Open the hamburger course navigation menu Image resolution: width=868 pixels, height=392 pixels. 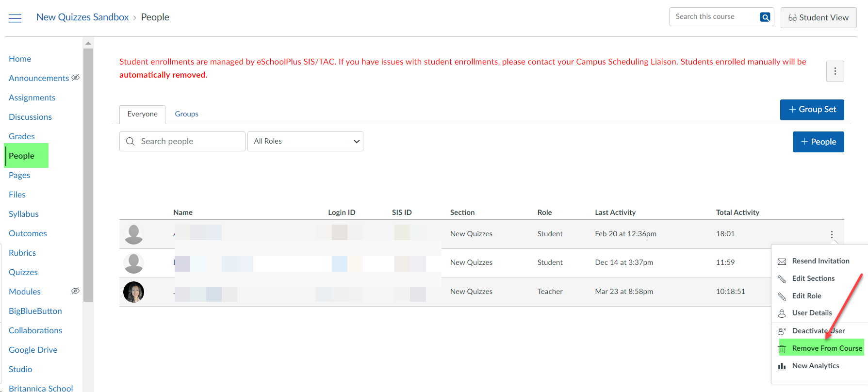click(15, 18)
